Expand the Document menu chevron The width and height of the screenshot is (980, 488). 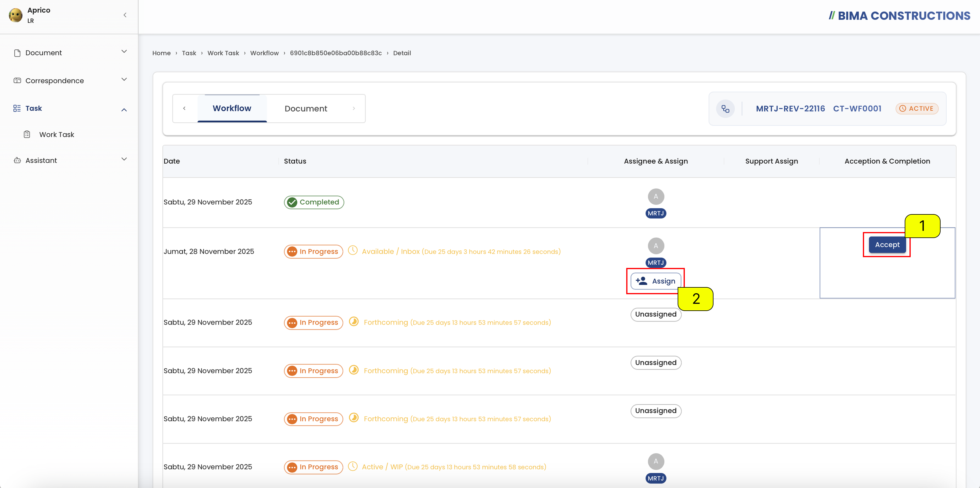pyautogui.click(x=124, y=52)
